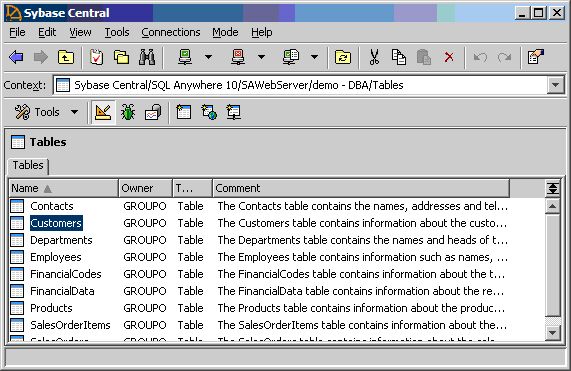Screen dimensions: 571x371
Task: Click the Contacts table comment text
Action: pyautogui.click(x=362, y=206)
